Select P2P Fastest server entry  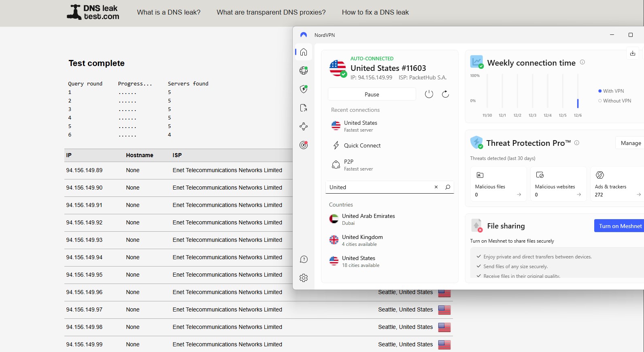click(390, 165)
